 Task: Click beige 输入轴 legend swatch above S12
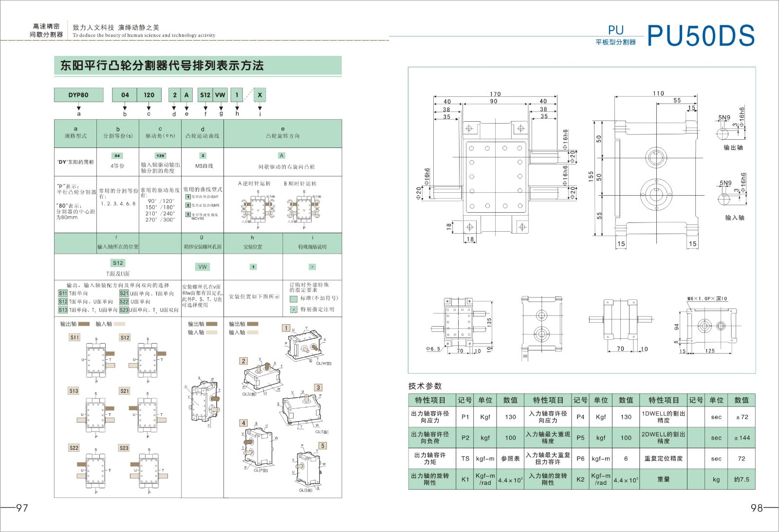click(x=119, y=324)
